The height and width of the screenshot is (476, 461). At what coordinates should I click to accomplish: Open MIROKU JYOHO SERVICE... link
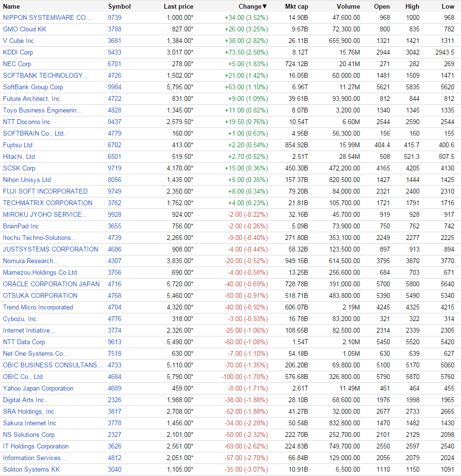click(x=45, y=215)
